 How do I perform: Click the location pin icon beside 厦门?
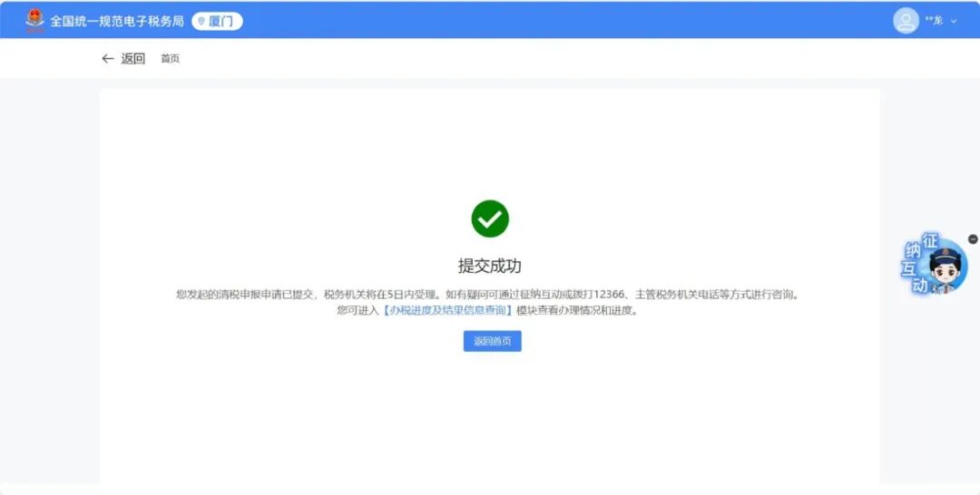[201, 21]
